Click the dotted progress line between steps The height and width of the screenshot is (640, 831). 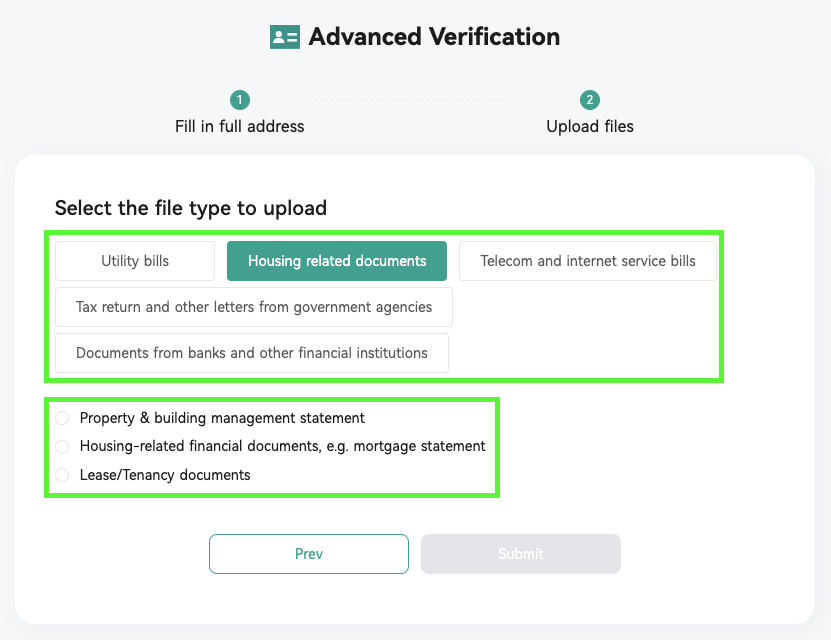click(415, 100)
